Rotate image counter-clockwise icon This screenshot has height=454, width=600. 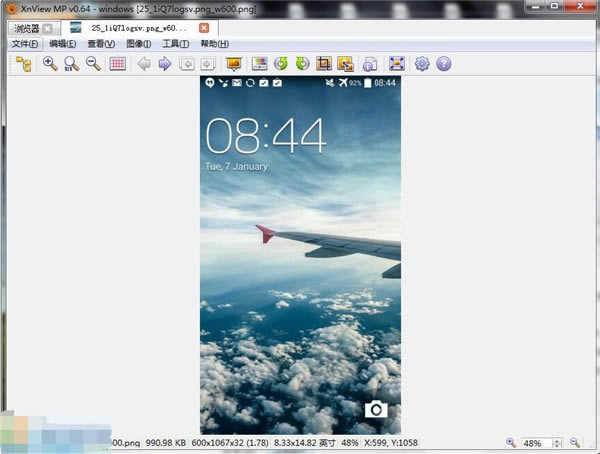tap(281, 64)
